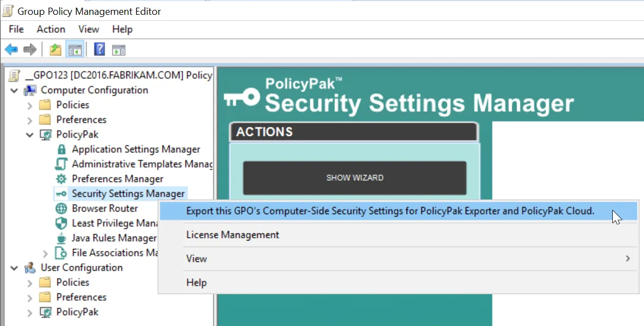
Task: Select the Administrative Templates Manager label
Action: point(142,164)
